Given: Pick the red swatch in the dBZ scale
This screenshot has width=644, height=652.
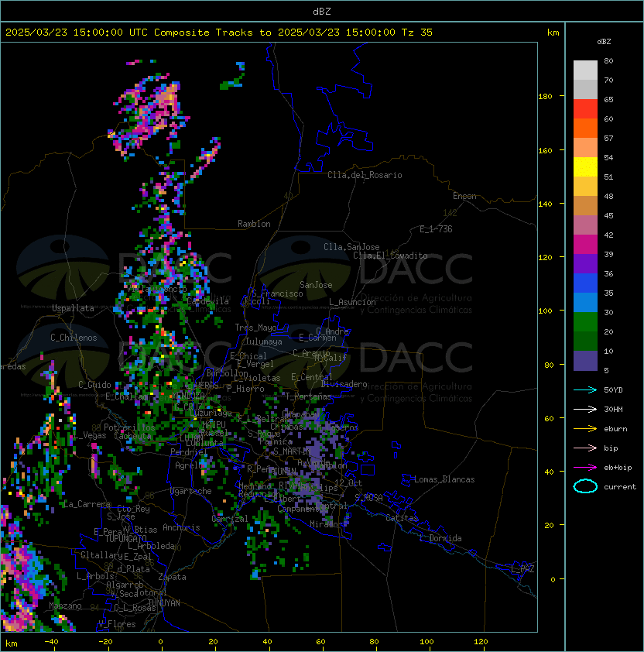Looking at the screenshot, I should [x=585, y=109].
